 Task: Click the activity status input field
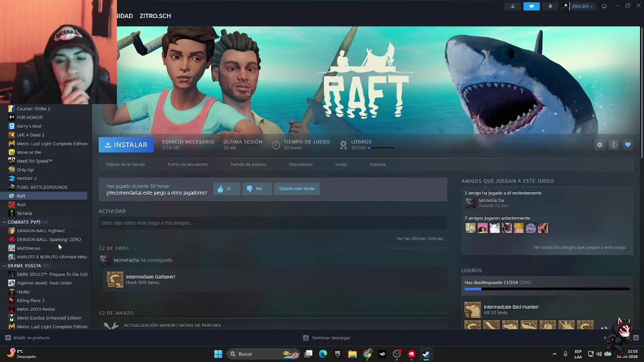273,223
